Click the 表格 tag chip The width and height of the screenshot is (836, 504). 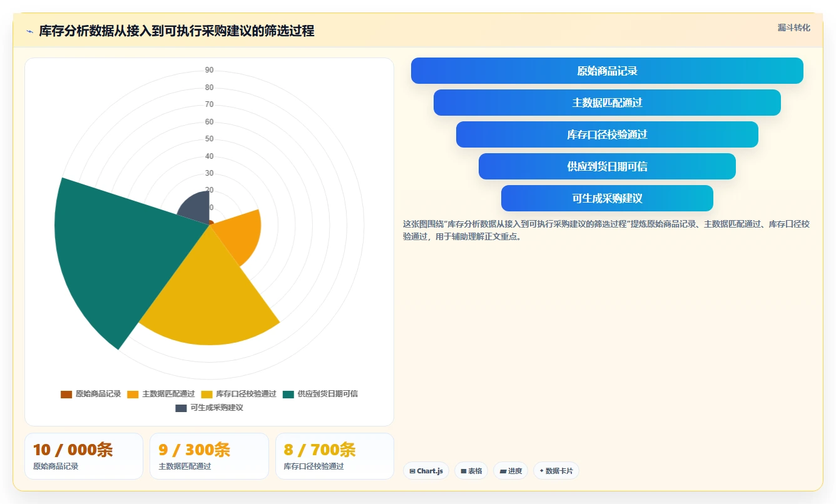point(471,471)
